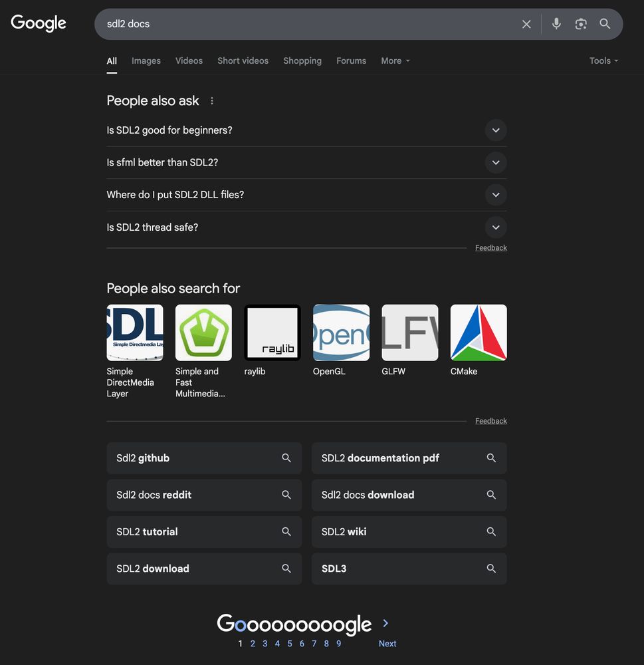
Task: Open Simple DirectMedia Layer thumbnail
Action: [135, 332]
